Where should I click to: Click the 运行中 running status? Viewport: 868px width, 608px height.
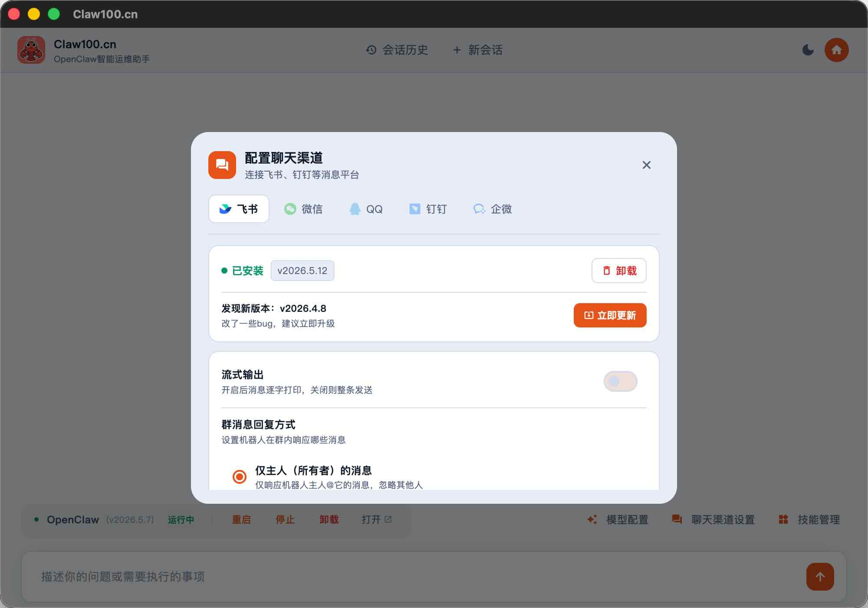181,519
